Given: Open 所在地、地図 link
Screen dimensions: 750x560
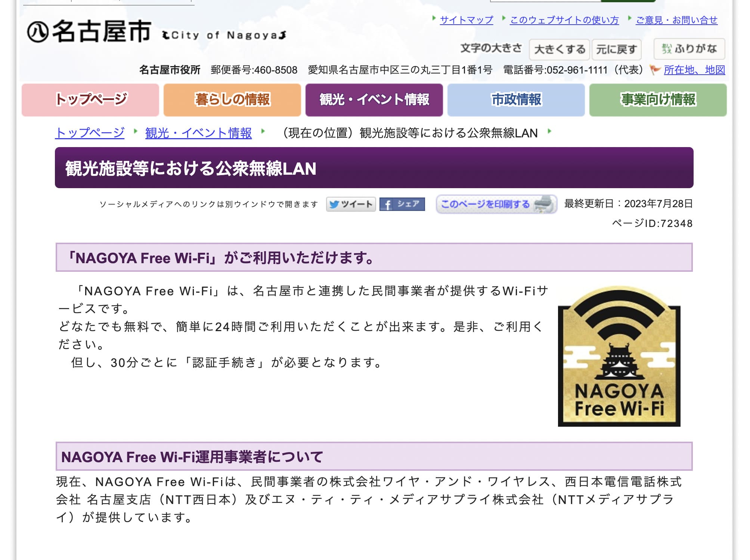Looking at the screenshot, I should [694, 70].
